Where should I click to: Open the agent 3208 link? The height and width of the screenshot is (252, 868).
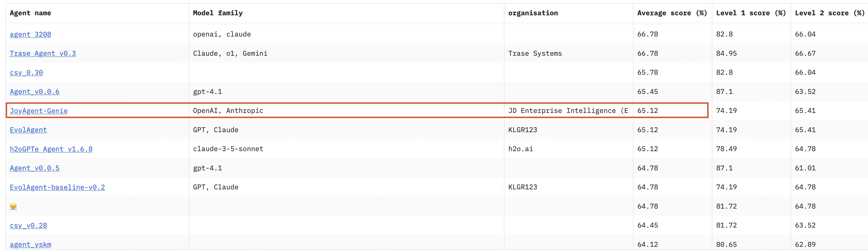(x=30, y=34)
